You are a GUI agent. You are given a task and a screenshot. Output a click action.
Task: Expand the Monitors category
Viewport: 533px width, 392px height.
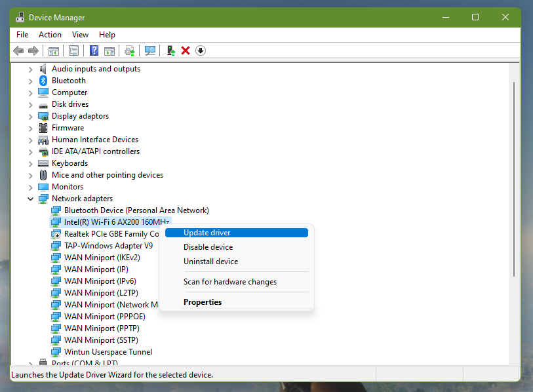[x=31, y=187]
